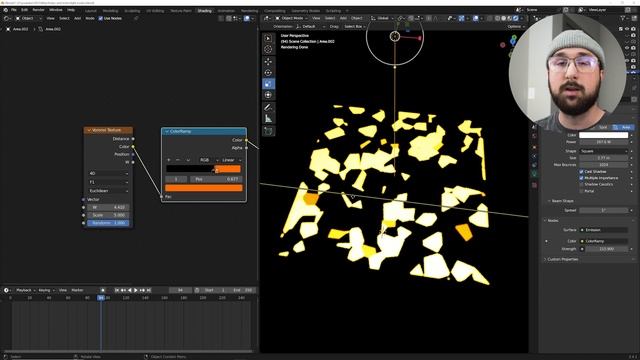The width and height of the screenshot is (640, 360).
Task: Open the ColorRamp Linear interpolation dropdown
Action: pyautogui.click(x=232, y=160)
